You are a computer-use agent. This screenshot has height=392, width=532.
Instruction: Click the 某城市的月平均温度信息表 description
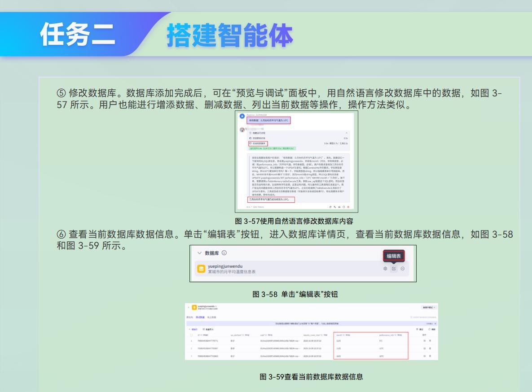coord(232,272)
